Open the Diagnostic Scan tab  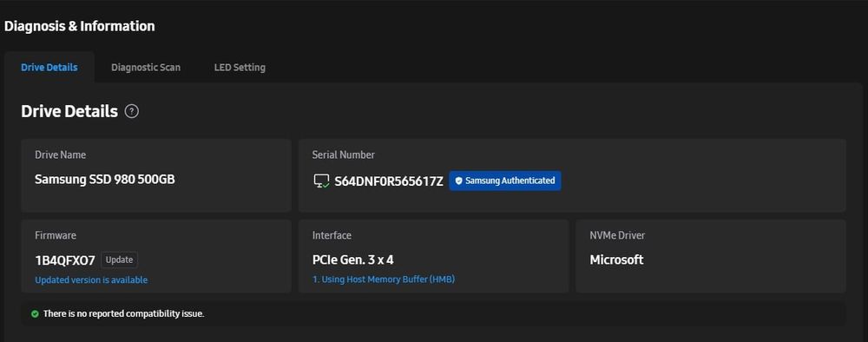pyautogui.click(x=146, y=68)
